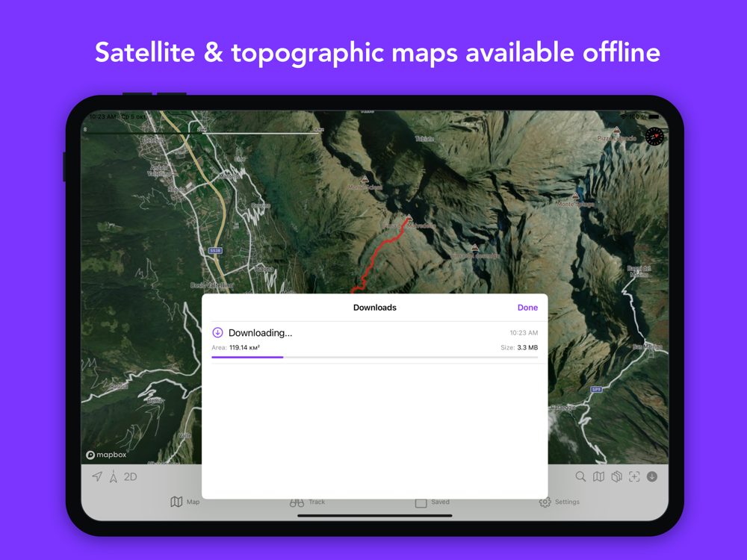Viewport: 747px width, 560px height.
Task: Tap the 3D layers cube icon
Action: point(616,476)
